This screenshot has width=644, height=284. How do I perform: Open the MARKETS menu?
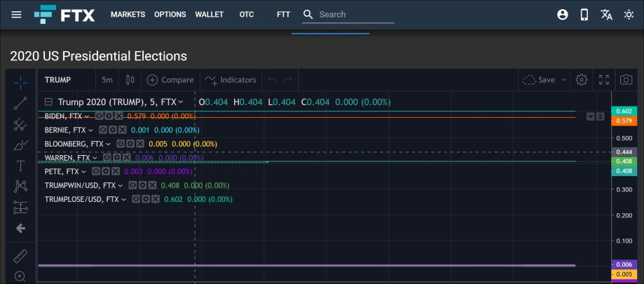click(x=128, y=15)
